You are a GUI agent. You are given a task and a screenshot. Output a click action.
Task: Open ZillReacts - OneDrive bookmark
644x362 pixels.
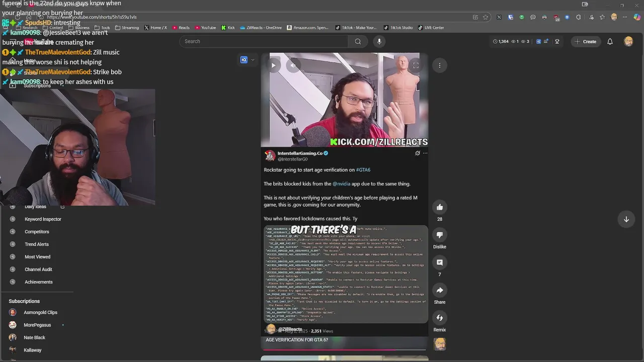(261, 28)
